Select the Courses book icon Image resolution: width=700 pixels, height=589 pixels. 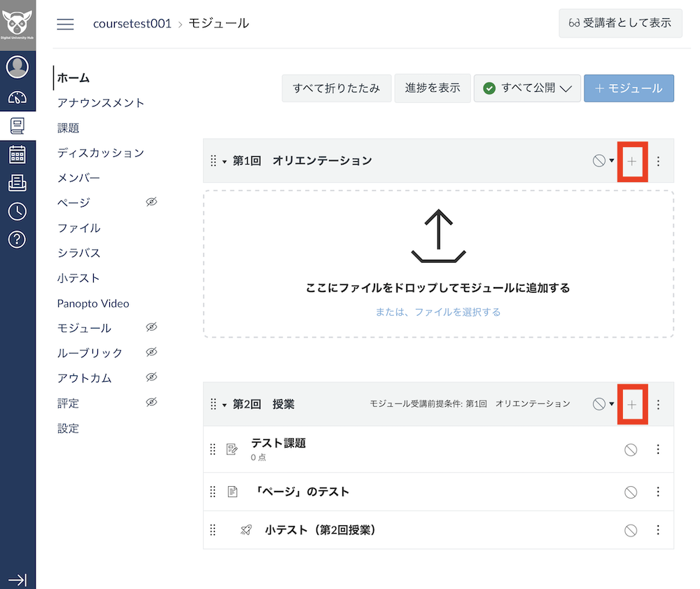pos(17,126)
